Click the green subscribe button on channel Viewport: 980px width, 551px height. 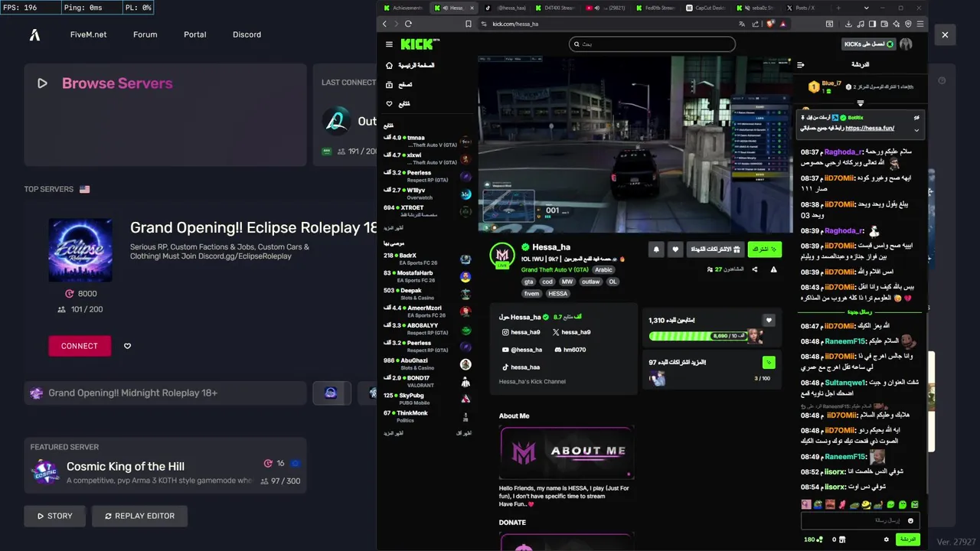tap(764, 249)
